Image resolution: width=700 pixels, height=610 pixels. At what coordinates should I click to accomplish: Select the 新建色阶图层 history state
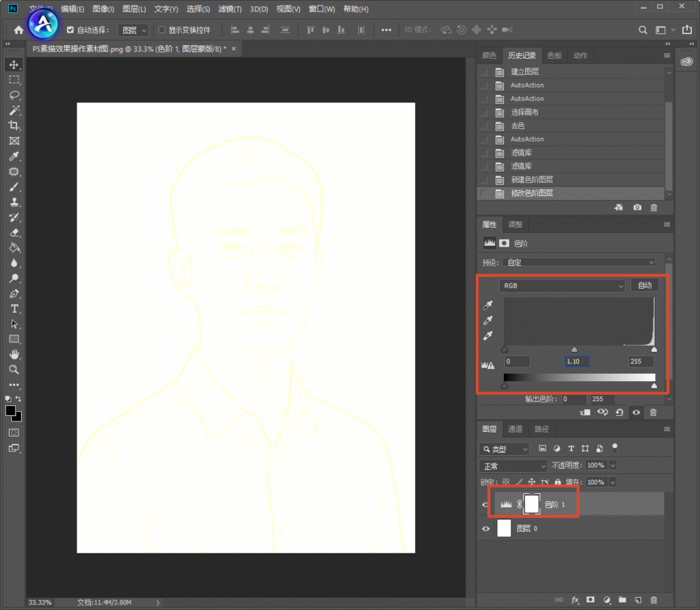tap(571, 180)
